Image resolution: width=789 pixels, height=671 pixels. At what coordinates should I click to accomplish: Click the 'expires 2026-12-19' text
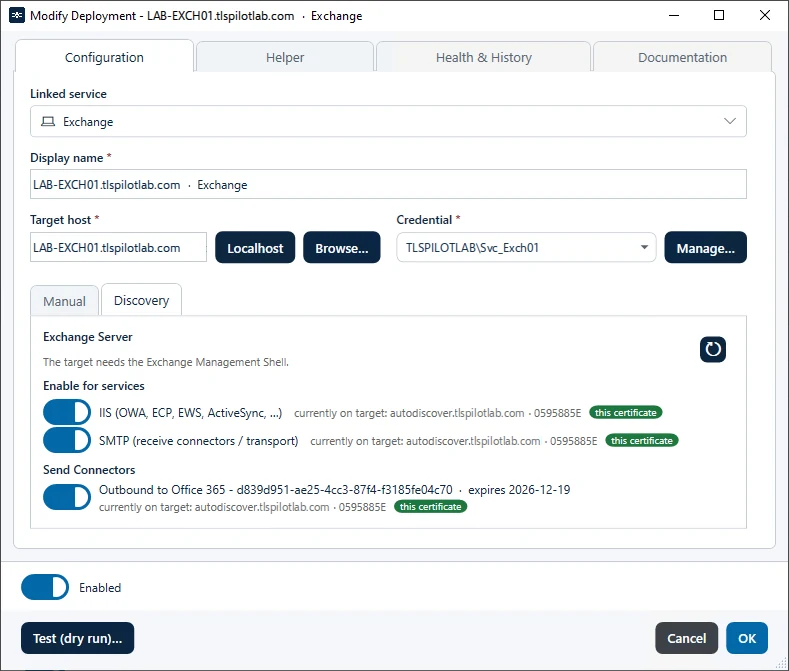[x=519, y=490]
